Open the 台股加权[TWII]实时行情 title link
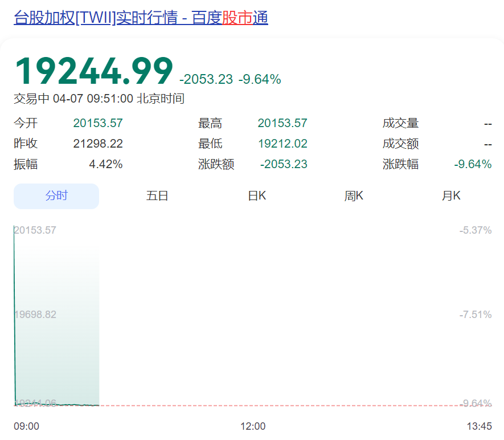The image size is (504, 440). tap(141, 18)
